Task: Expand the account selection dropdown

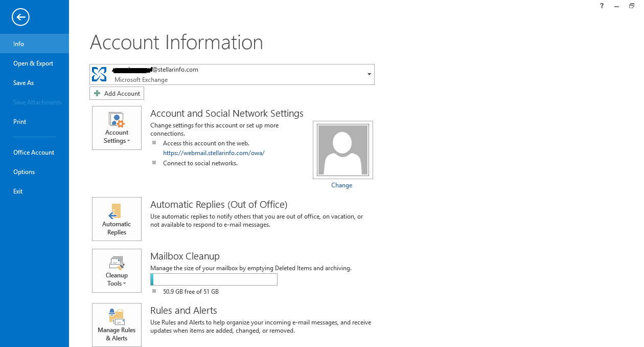Action: coord(369,74)
